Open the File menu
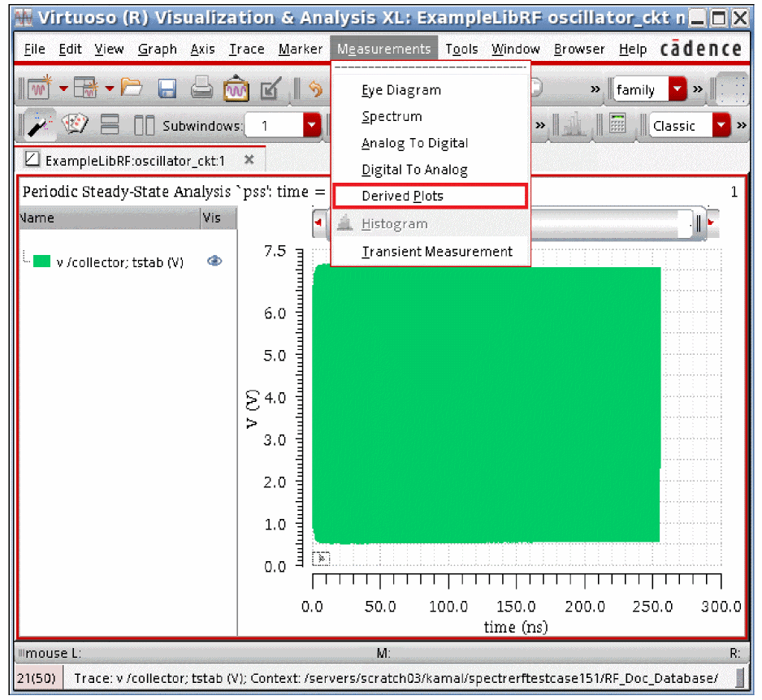762x700 pixels. (x=34, y=49)
